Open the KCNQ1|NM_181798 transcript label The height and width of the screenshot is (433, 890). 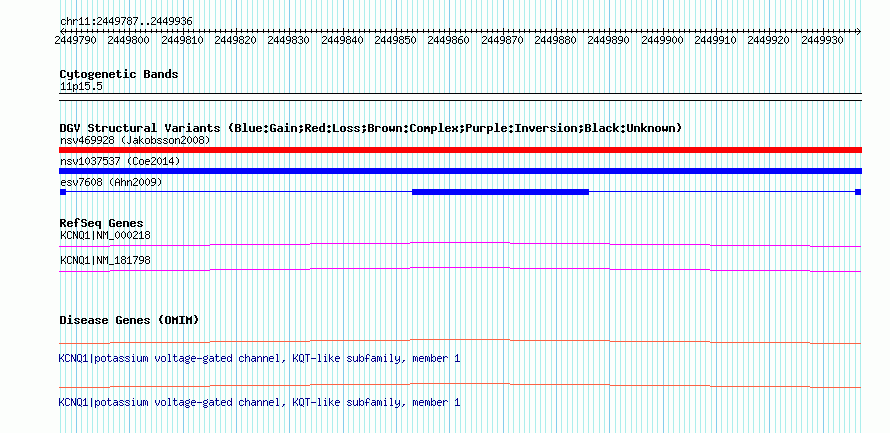click(x=105, y=260)
